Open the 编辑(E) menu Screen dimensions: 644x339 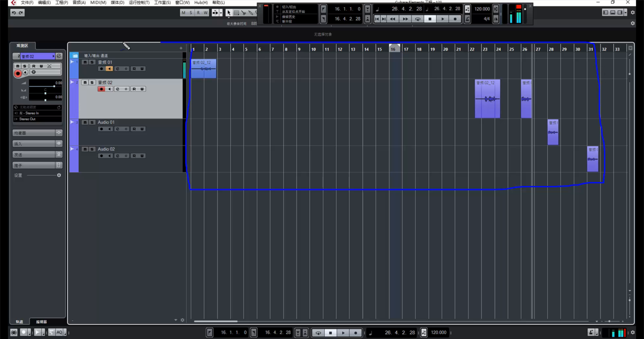click(44, 3)
